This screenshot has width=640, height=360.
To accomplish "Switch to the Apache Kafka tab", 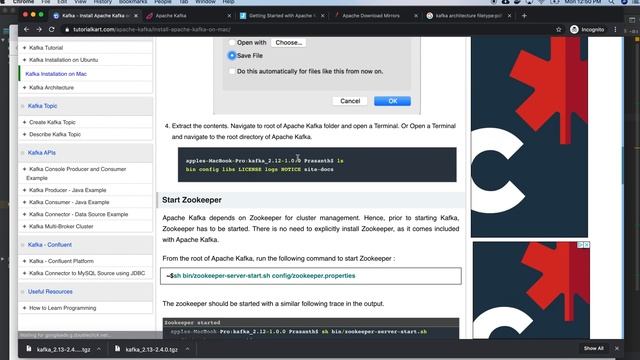I will pyautogui.click(x=188, y=16).
